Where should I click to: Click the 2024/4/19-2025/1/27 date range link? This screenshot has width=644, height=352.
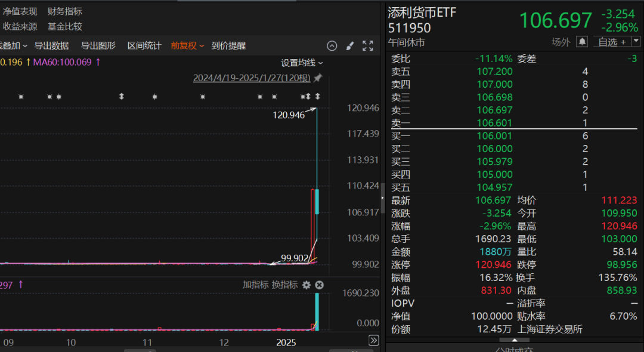(x=252, y=78)
